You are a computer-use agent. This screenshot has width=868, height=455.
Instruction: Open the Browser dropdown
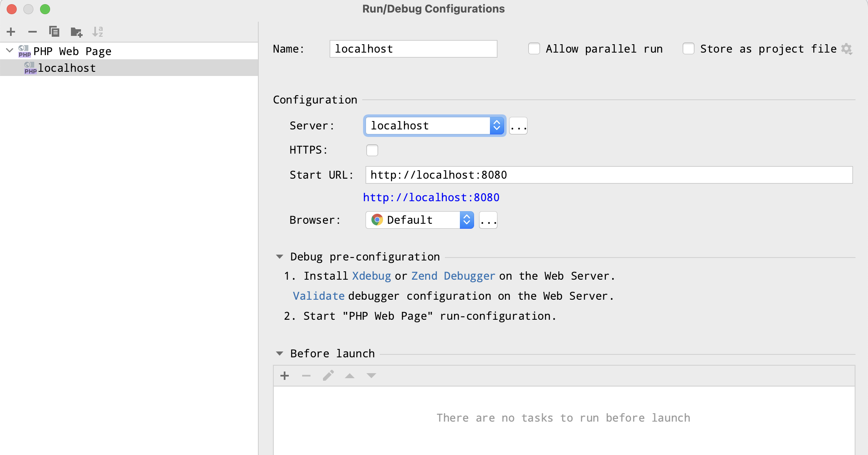[466, 220]
